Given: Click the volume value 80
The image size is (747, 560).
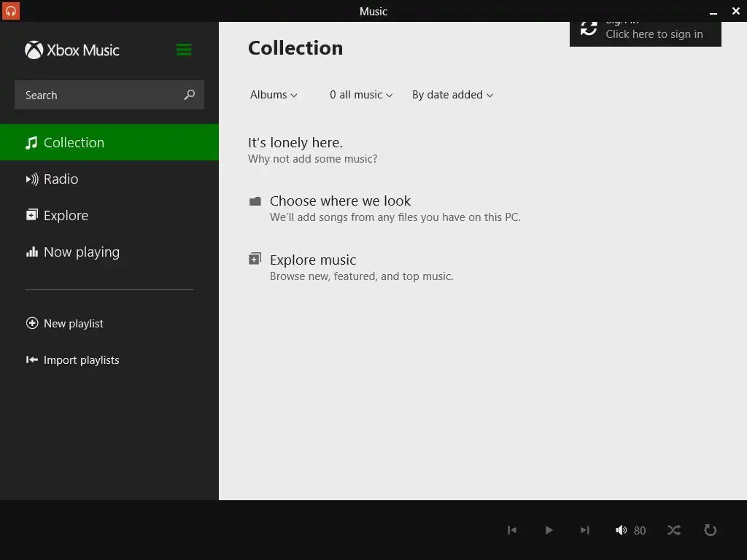Looking at the screenshot, I should coord(640,531).
